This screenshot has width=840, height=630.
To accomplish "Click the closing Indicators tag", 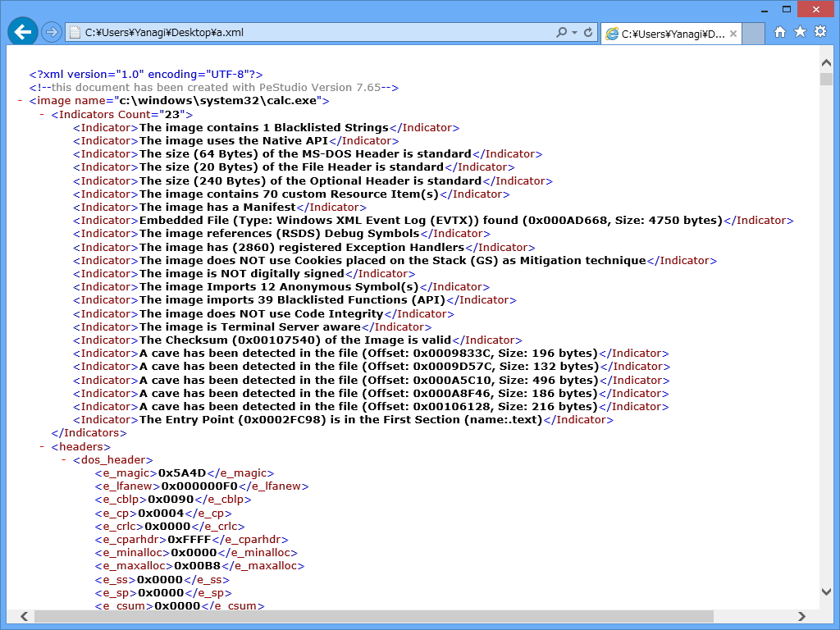I will 89,433.
